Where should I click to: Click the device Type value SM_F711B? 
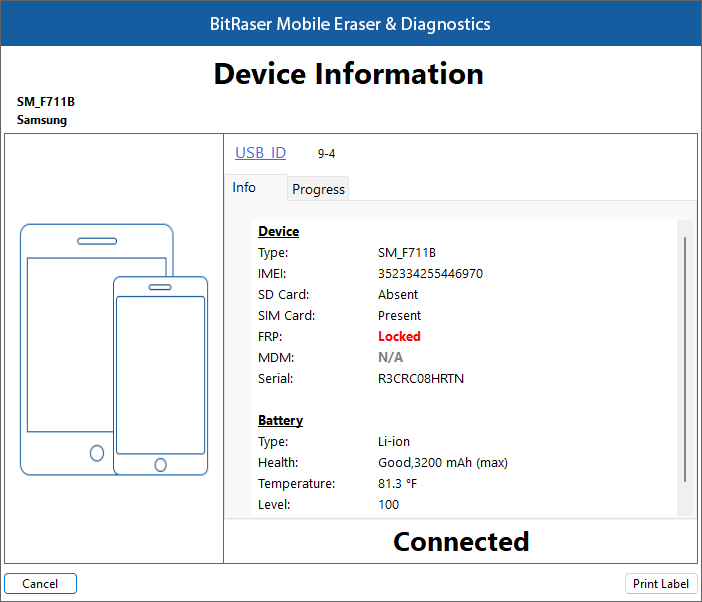tap(407, 252)
